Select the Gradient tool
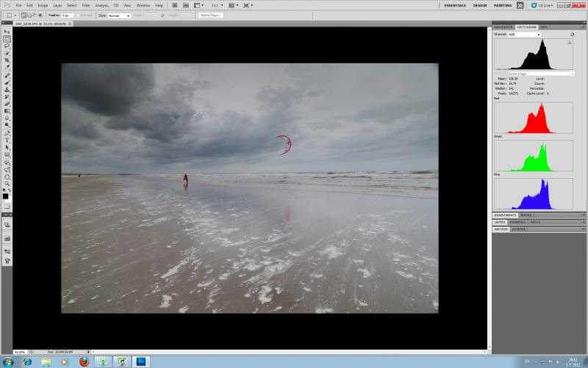The width and height of the screenshot is (588, 368). tap(7, 111)
